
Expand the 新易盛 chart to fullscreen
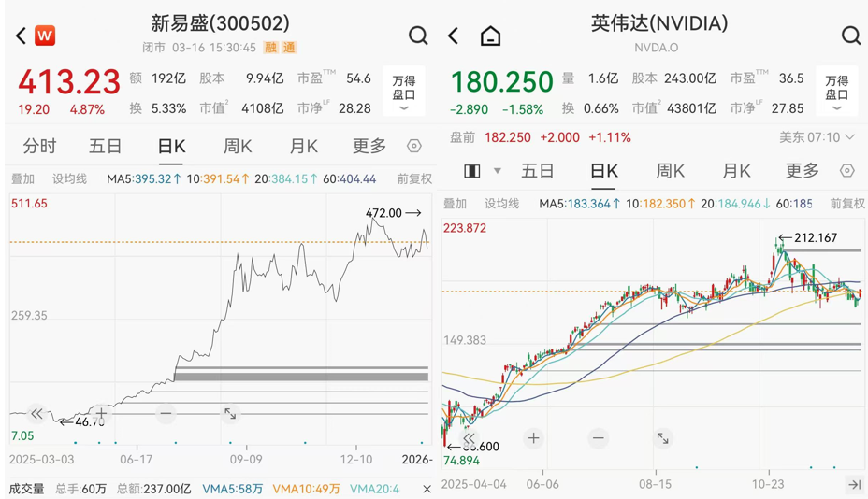pyautogui.click(x=229, y=413)
